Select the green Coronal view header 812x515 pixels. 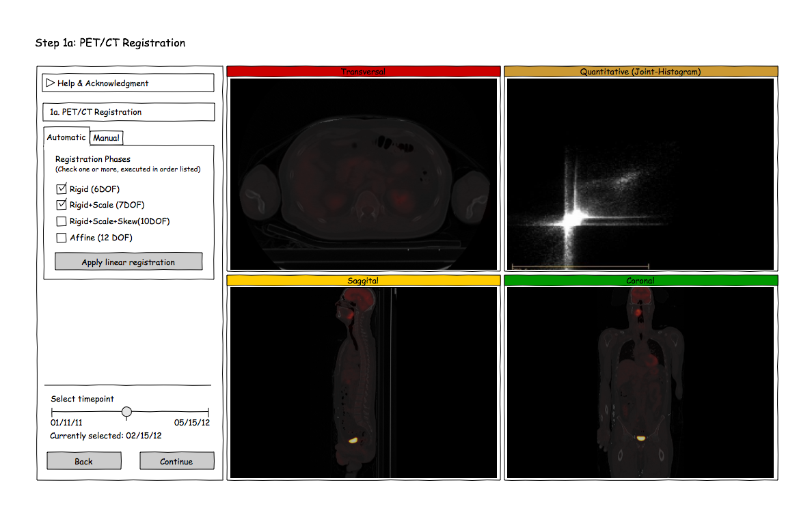click(640, 280)
